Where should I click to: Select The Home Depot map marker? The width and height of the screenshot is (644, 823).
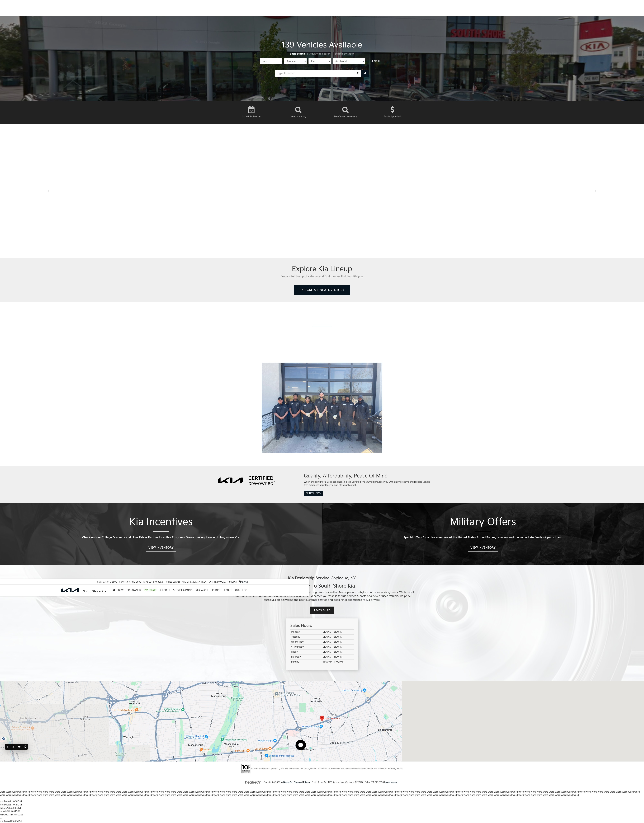click(321, 727)
